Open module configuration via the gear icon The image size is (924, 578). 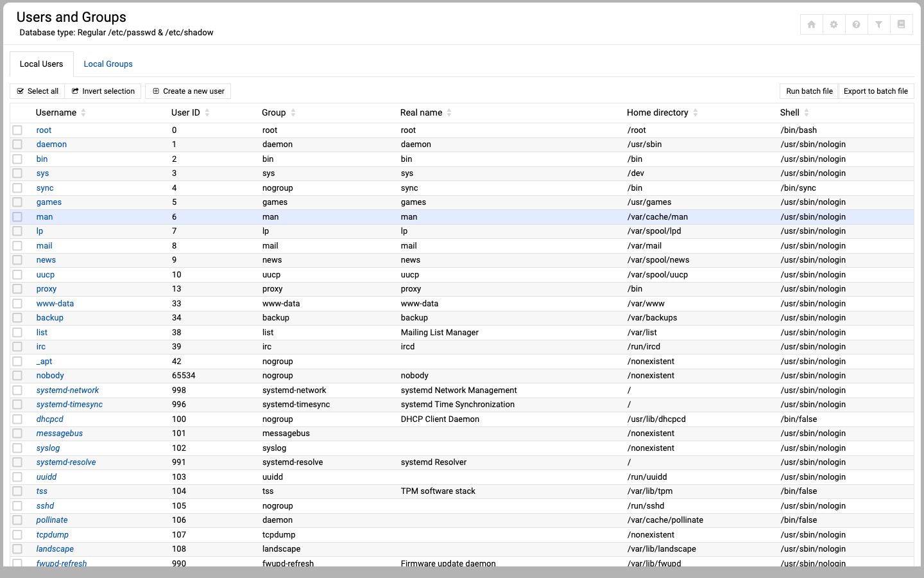(x=834, y=24)
